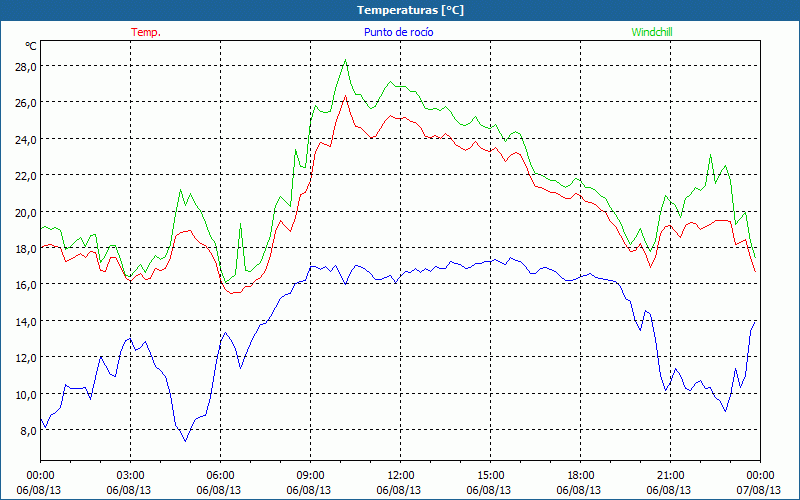The image size is (800, 500).
Task: Click the 03:00 time axis label
Action: coord(131,476)
